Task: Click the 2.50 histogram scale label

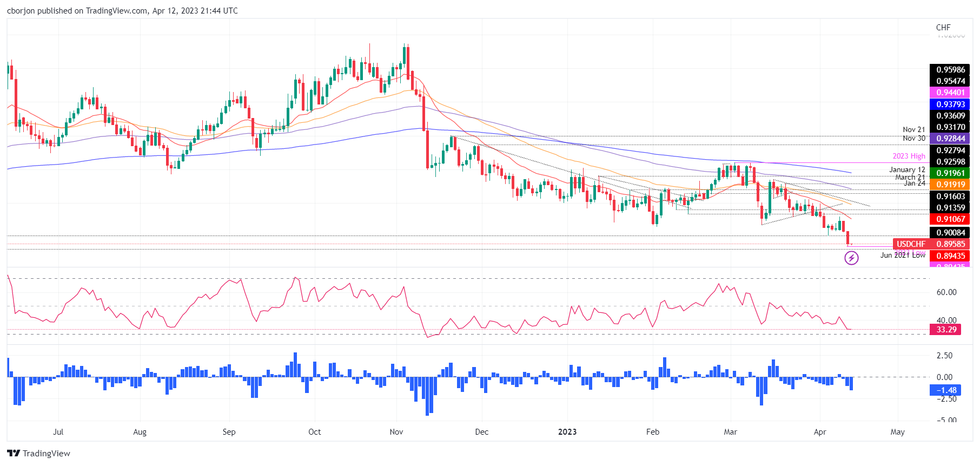Action: [944, 356]
